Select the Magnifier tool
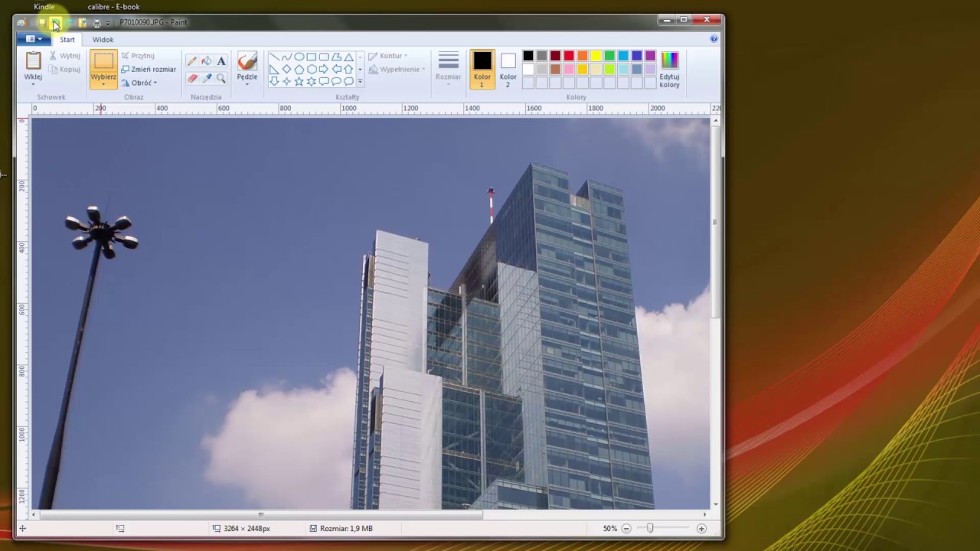The image size is (980, 551). [221, 78]
